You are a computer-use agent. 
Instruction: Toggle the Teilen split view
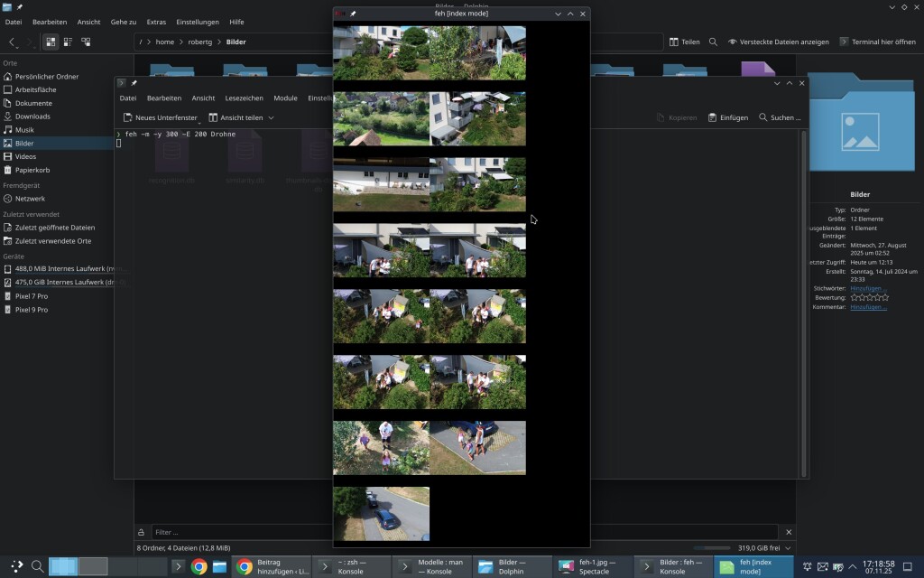(x=684, y=42)
